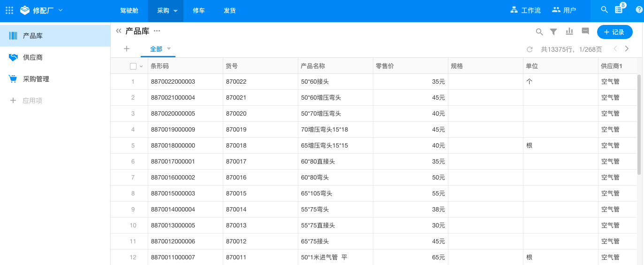Go to next page arrow

627,49
